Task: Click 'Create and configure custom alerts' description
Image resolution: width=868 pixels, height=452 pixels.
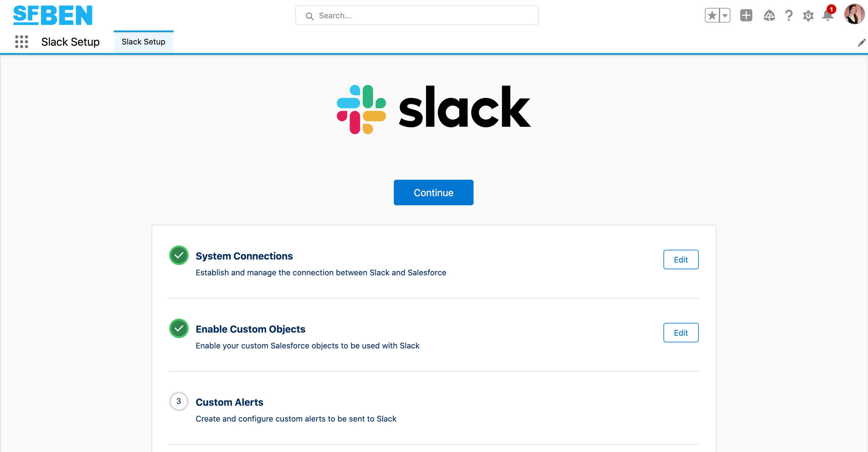Action: 296,419
